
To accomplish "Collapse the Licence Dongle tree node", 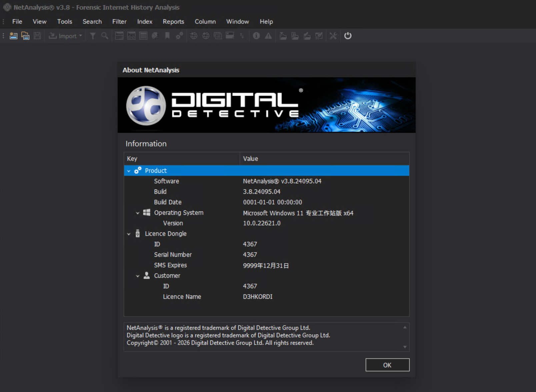I will click(129, 234).
